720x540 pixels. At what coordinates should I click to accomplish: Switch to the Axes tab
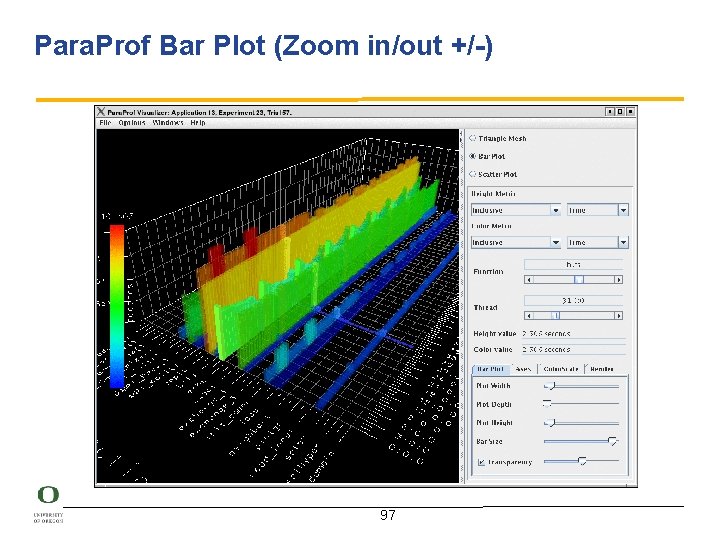tap(523, 369)
